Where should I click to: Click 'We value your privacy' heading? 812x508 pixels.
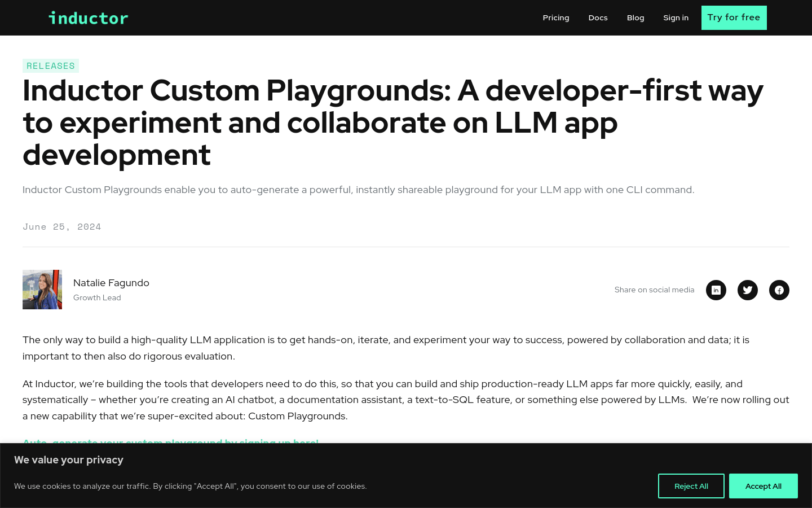(x=69, y=460)
